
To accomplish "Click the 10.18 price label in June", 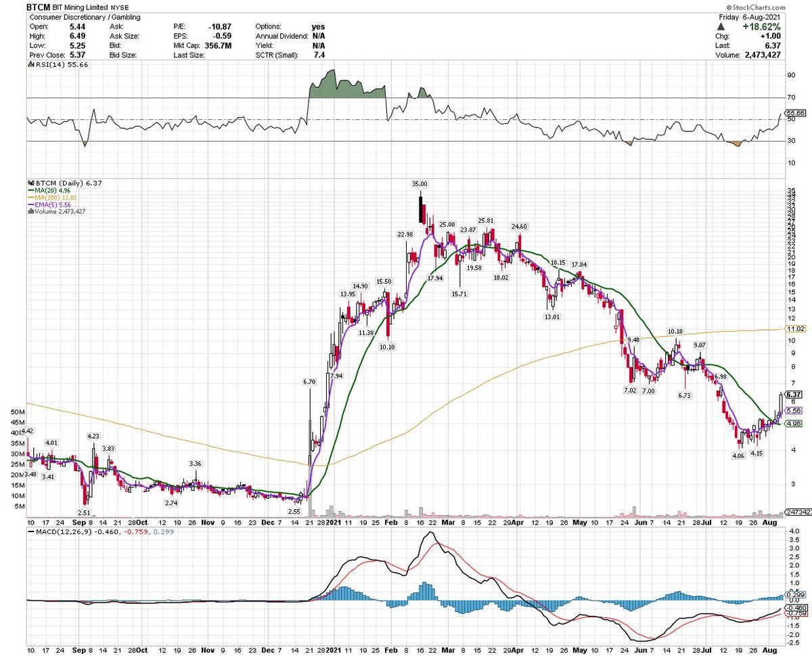I will (675, 332).
